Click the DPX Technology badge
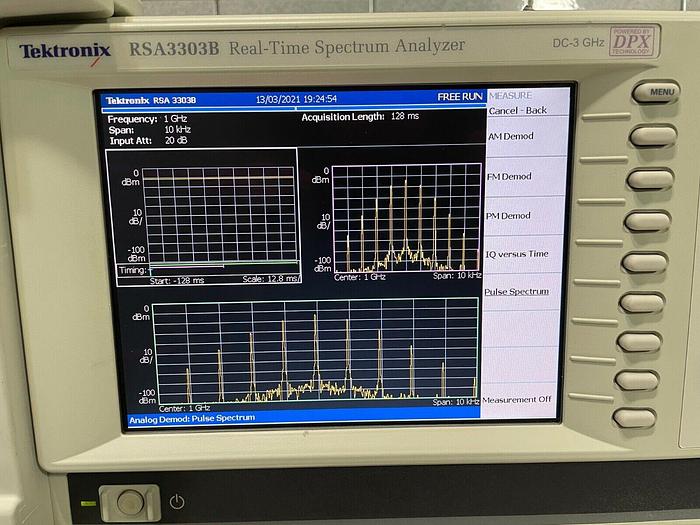This screenshot has width=700, height=525. coord(632,42)
